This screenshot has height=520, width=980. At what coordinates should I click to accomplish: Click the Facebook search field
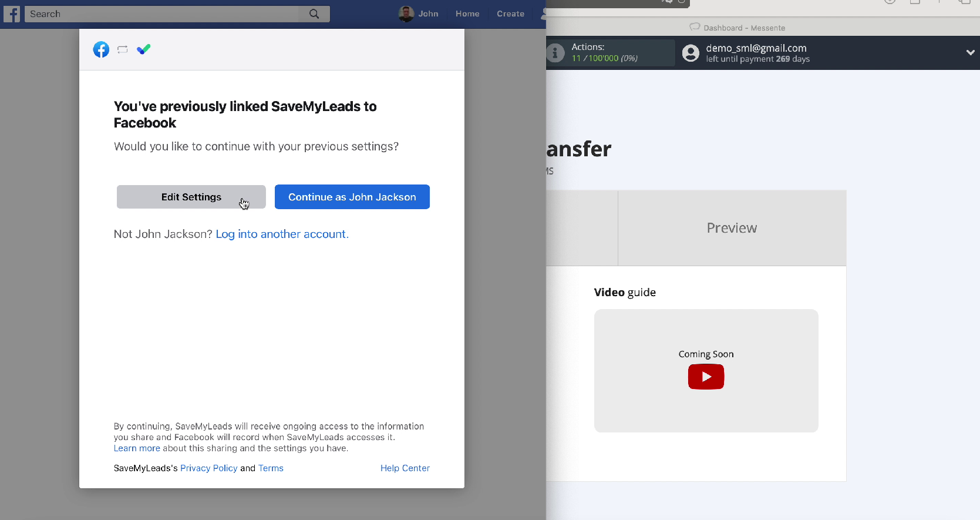(x=161, y=14)
